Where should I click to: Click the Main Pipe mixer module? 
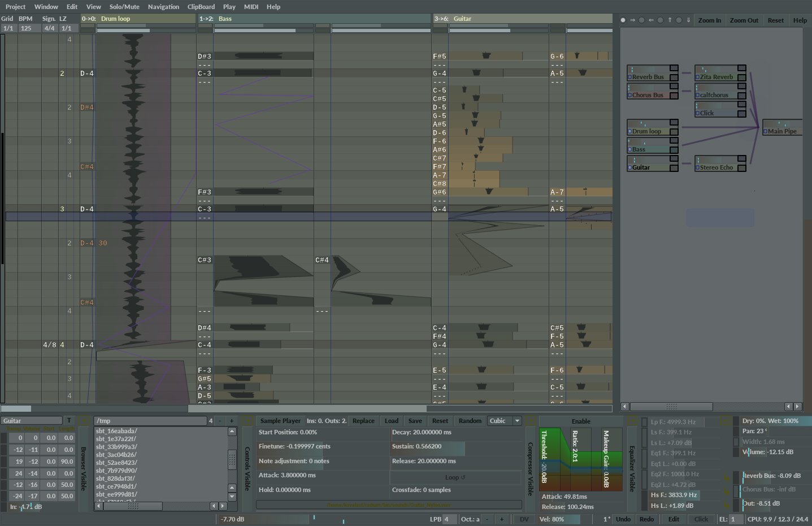tap(782, 131)
